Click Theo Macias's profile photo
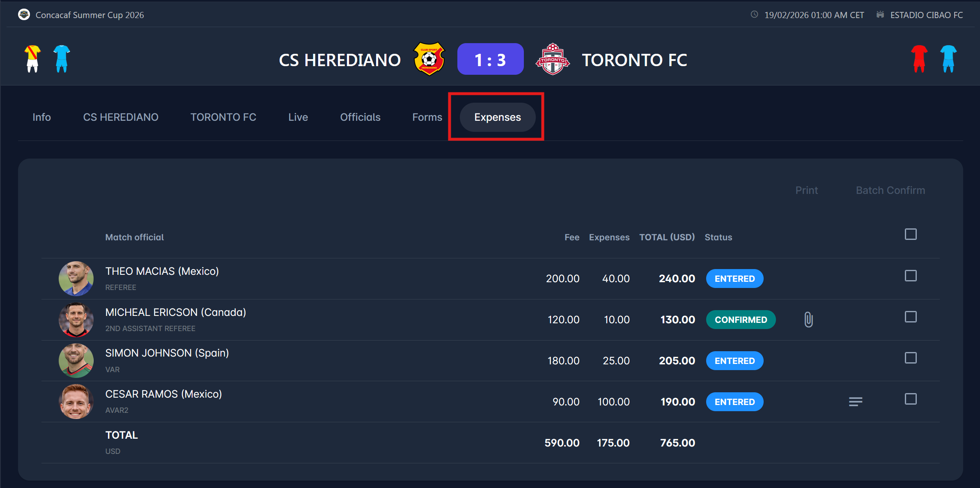The width and height of the screenshot is (980, 488). pyautogui.click(x=76, y=279)
